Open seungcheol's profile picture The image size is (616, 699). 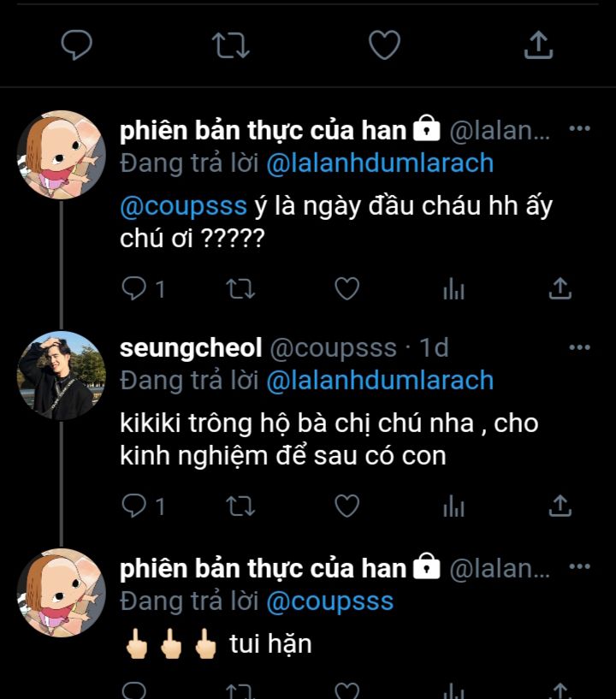62,376
